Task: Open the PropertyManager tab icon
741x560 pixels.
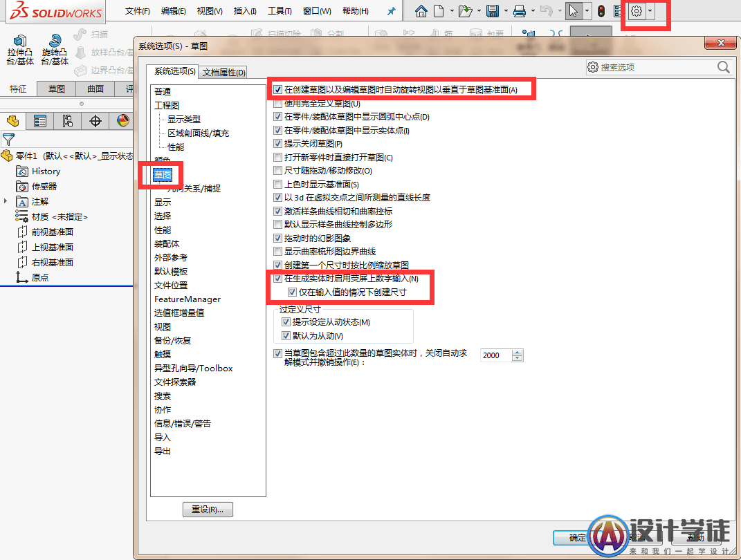Action: click(40, 122)
